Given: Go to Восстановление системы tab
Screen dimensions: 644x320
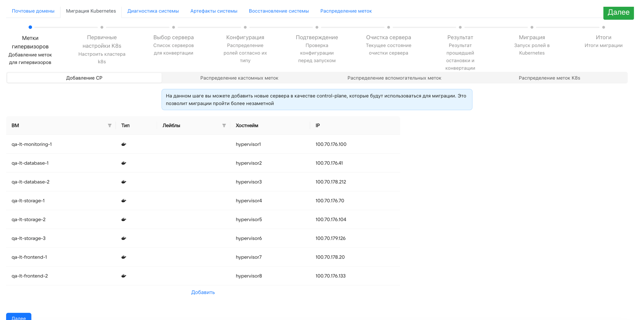Looking at the screenshot, I should (279, 11).
